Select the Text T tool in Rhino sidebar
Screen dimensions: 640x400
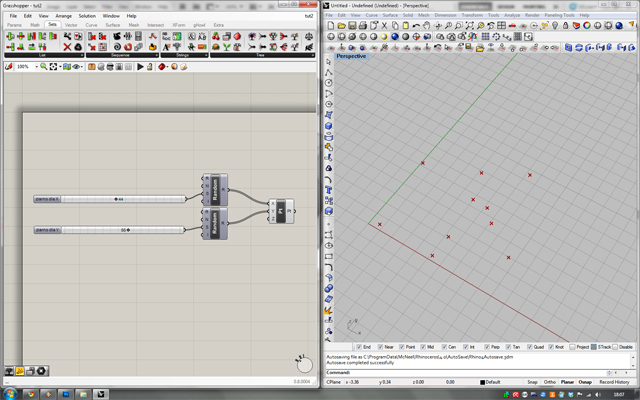(329, 190)
